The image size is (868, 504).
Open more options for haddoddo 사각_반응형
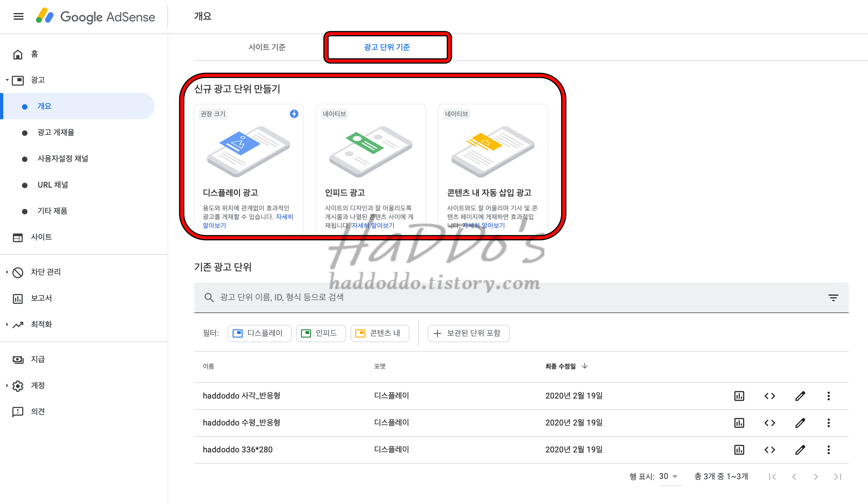pos(829,396)
